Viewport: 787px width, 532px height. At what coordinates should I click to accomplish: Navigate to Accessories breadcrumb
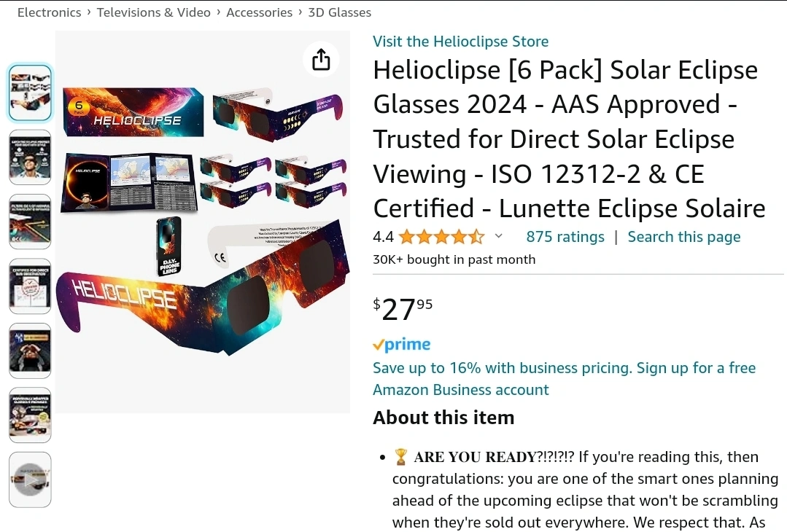(259, 12)
